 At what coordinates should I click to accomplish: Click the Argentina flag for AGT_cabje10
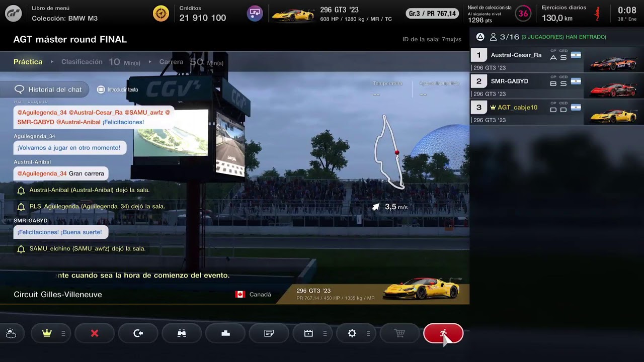(576, 107)
